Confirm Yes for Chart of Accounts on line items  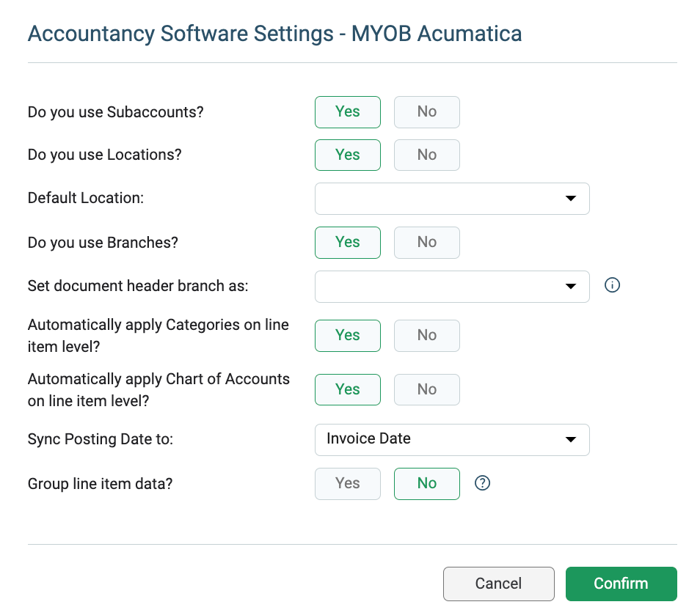click(347, 389)
